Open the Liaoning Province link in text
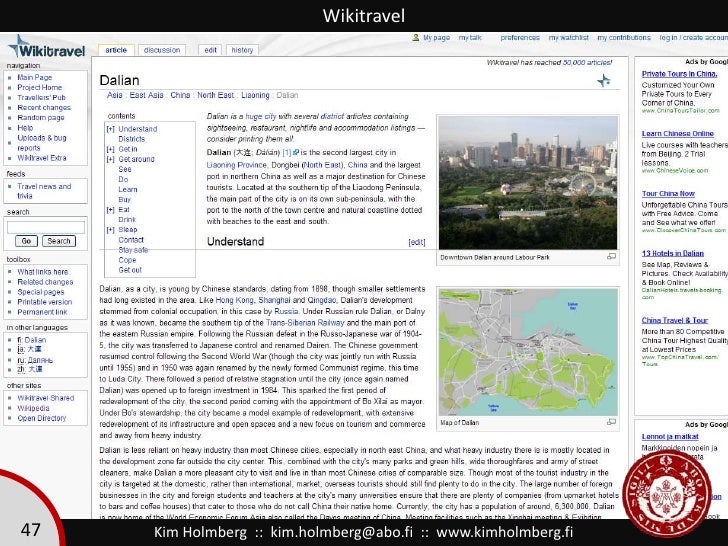The width and height of the screenshot is (728, 546). (237, 165)
